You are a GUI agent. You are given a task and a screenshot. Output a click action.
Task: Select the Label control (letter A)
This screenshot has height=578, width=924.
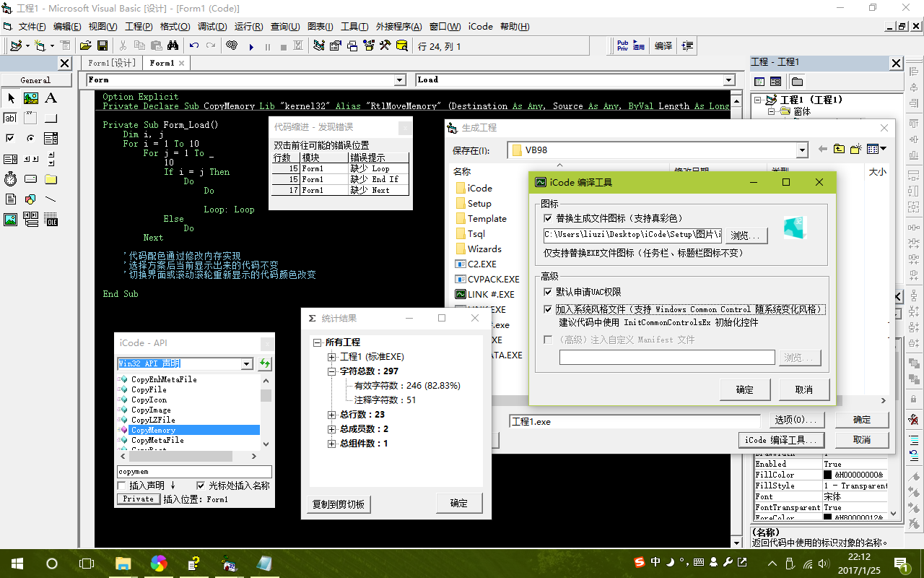[51, 98]
